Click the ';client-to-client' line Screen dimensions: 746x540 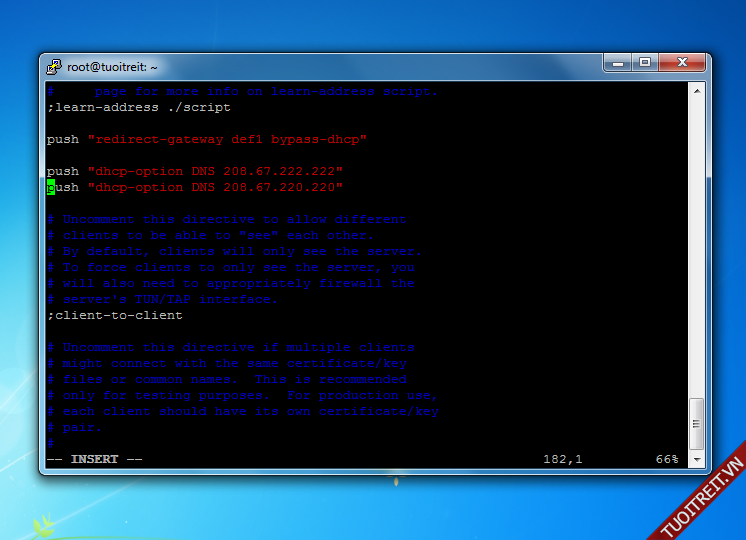[x=115, y=315]
